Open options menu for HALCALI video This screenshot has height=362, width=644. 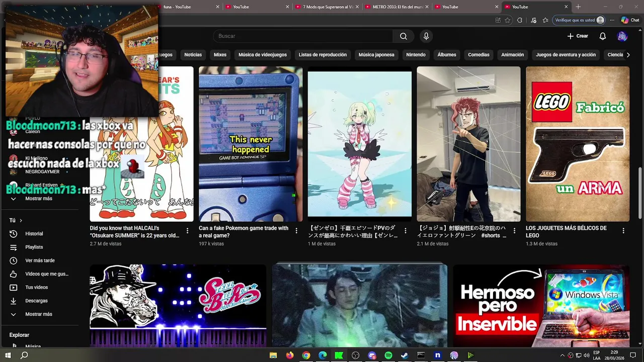tap(188, 231)
